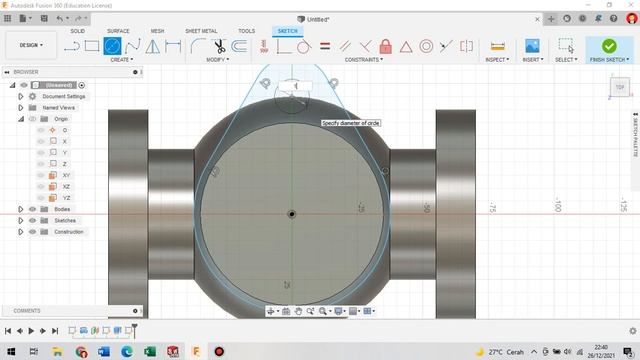
Task: Click the active Center Diameter Circle tool
Action: point(112,46)
